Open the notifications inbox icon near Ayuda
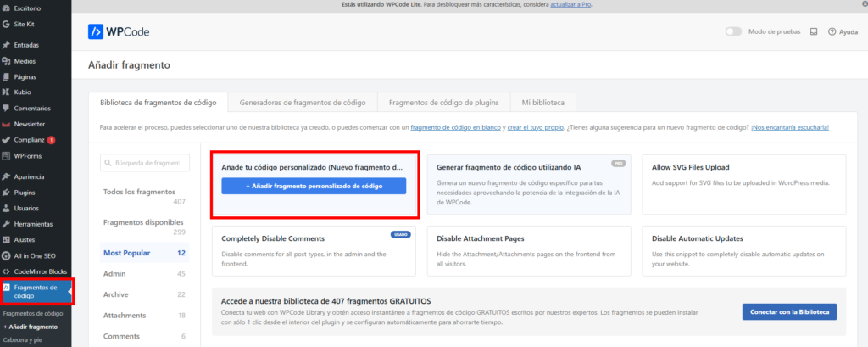 point(813,31)
